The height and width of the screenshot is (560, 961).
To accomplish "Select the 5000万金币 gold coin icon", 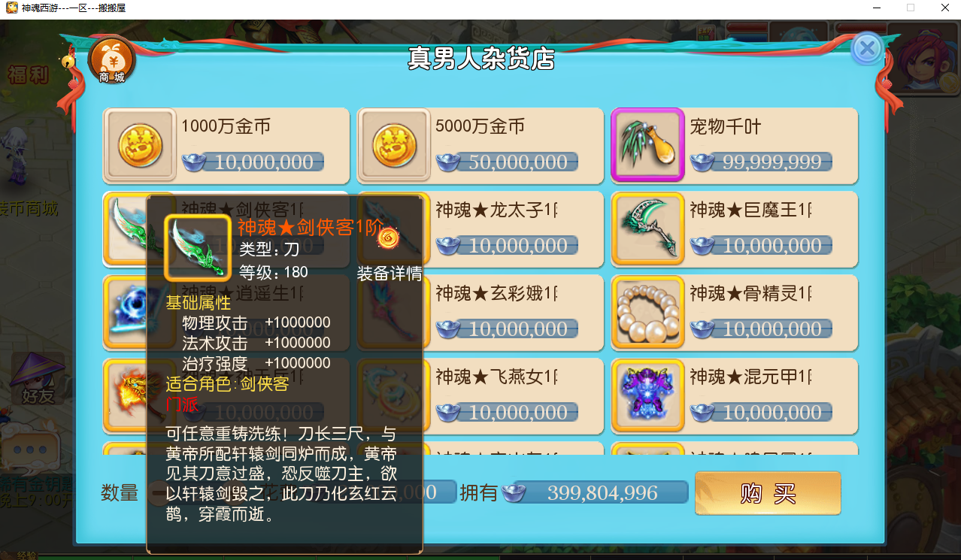I will [x=394, y=146].
